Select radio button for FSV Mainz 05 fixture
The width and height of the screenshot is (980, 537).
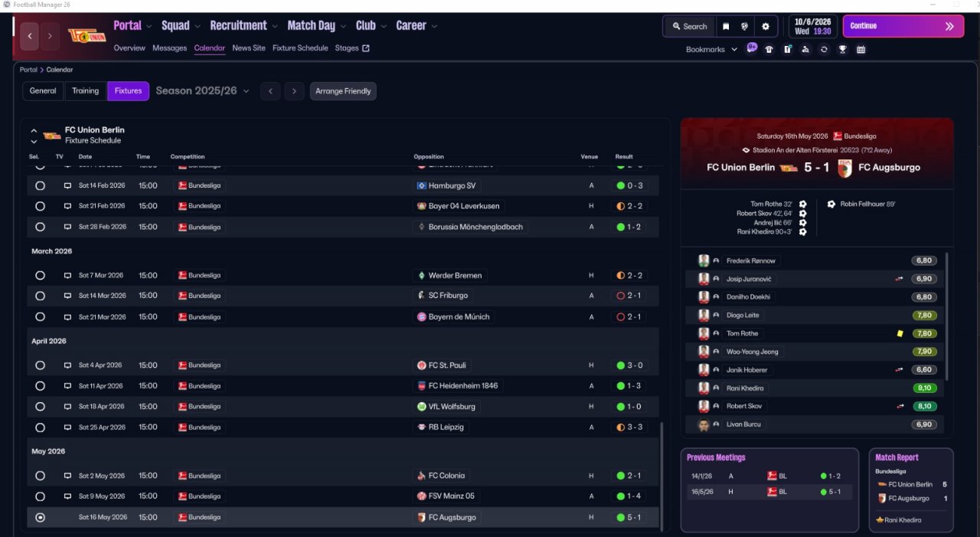tap(40, 496)
